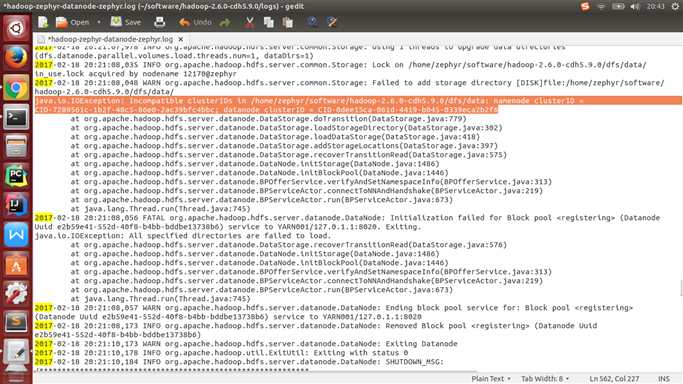Click 'Exiting with status 0' log line
This screenshot has height=384, width=683.
pyautogui.click(x=221, y=353)
